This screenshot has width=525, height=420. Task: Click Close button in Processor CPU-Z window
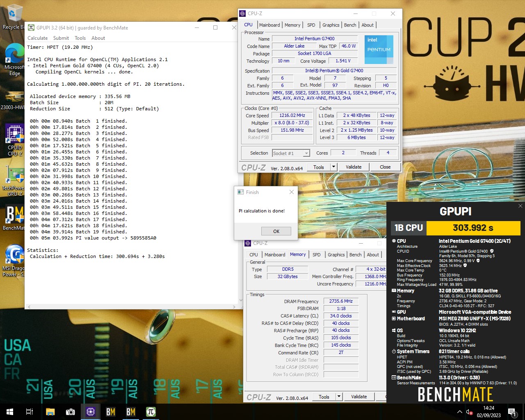[x=385, y=167]
